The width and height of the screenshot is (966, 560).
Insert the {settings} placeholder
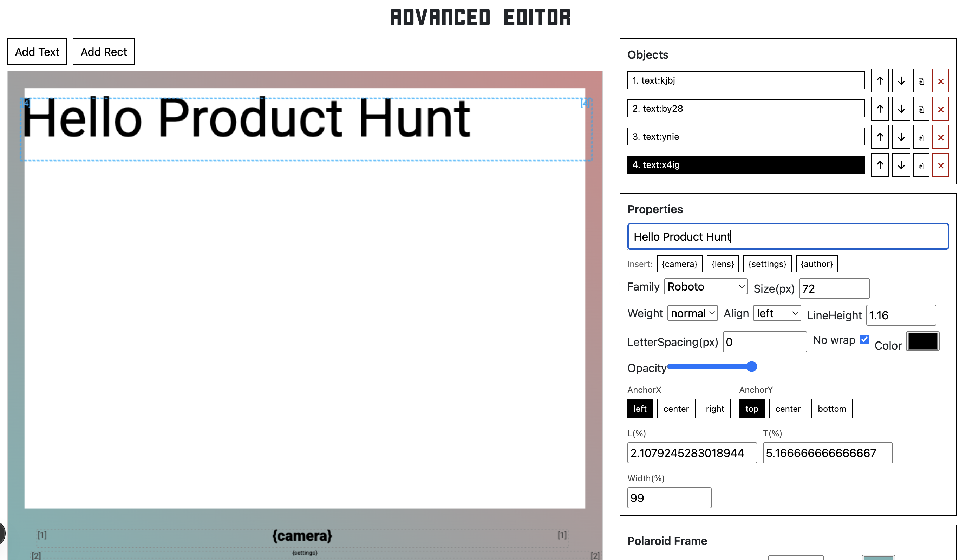tap(768, 264)
